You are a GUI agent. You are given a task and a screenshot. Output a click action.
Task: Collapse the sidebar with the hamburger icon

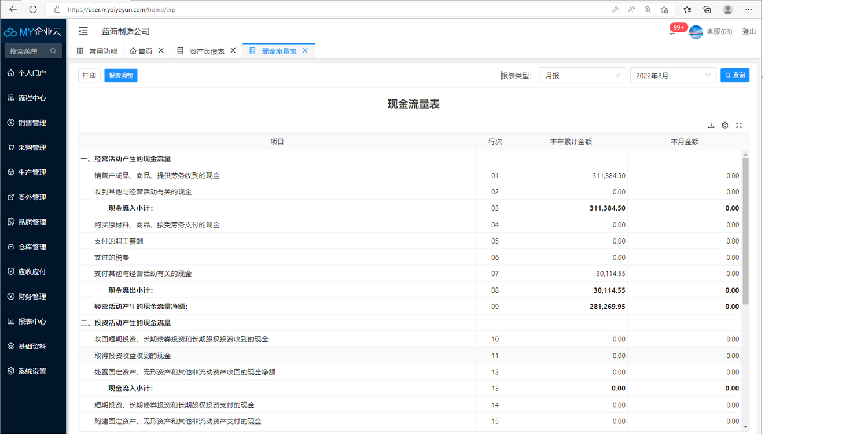pyautogui.click(x=83, y=31)
